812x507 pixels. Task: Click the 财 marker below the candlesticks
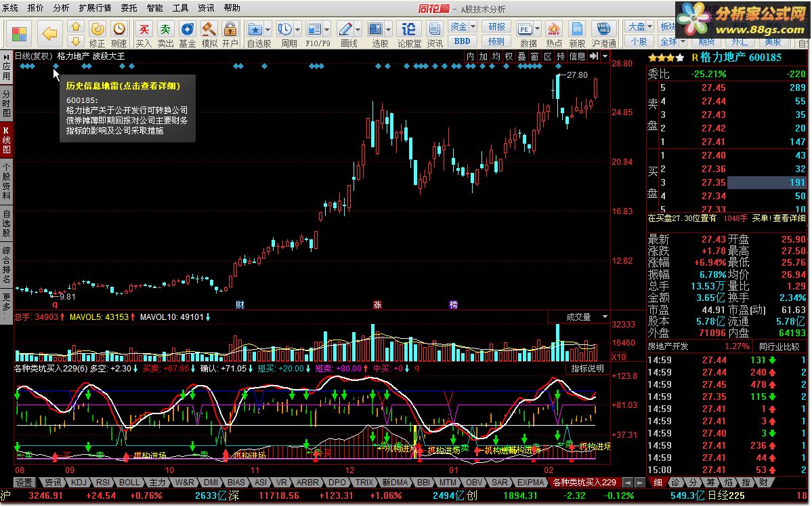pyautogui.click(x=240, y=305)
